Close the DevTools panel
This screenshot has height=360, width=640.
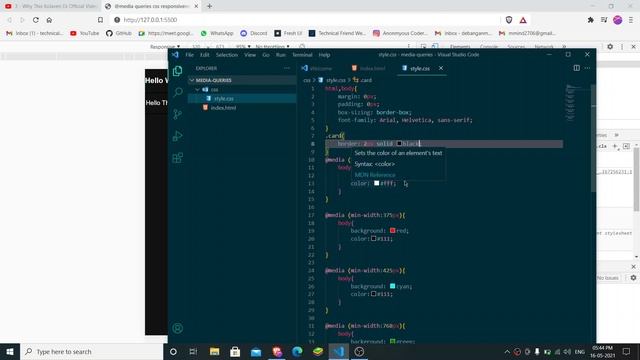[x=633, y=47]
